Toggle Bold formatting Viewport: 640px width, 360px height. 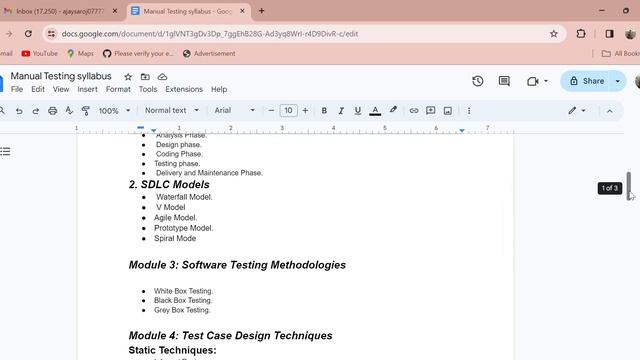point(324,111)
